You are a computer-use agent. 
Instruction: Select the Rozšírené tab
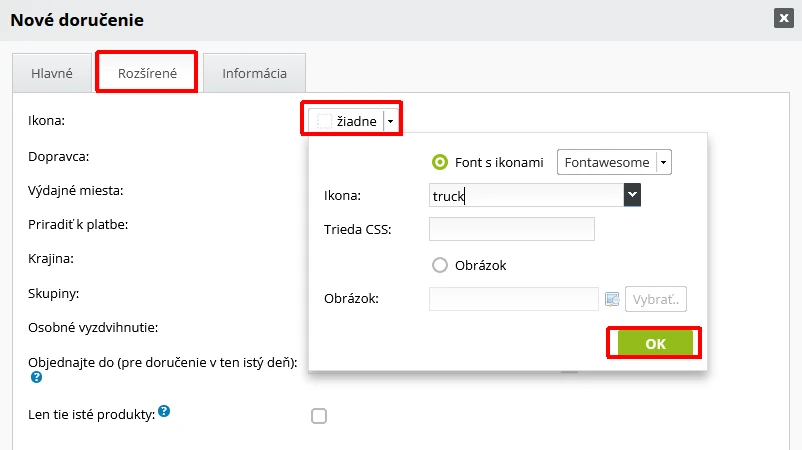tap(146, 73)
